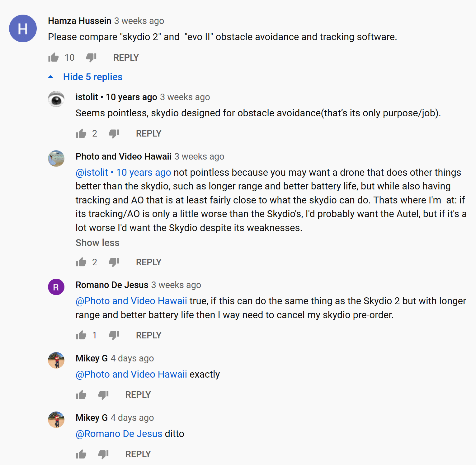476x465 pixels.
Task: Like Mikey G's 'exactly' reply
Action: 81,395
